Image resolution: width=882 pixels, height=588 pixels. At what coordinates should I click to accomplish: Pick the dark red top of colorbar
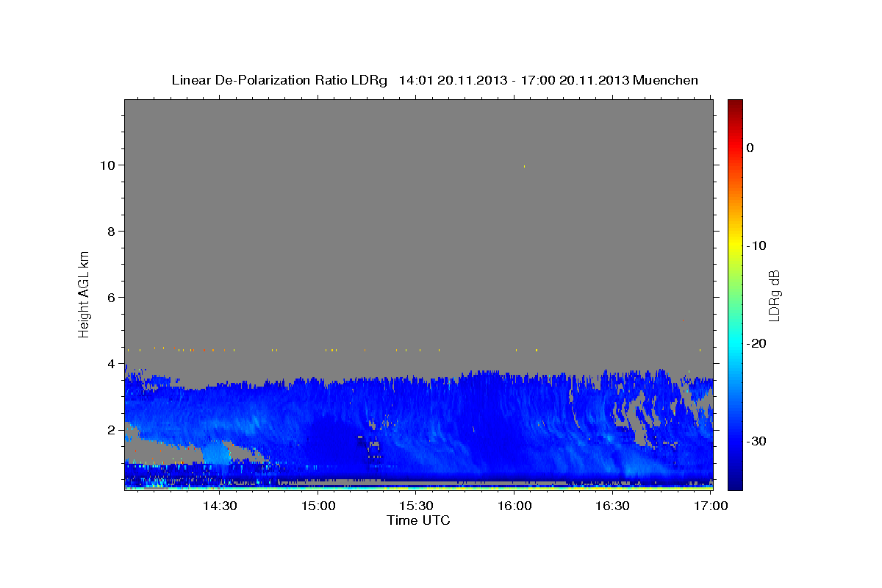(735, 107)
